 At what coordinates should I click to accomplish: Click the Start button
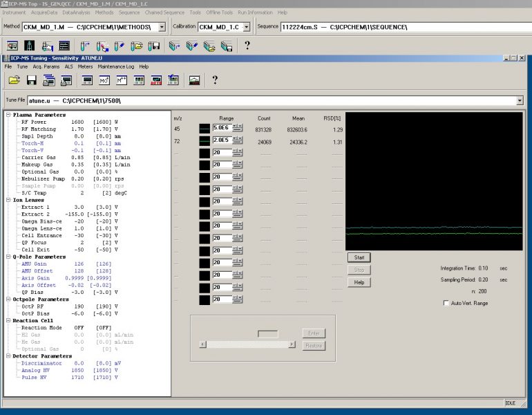(359, 257)
